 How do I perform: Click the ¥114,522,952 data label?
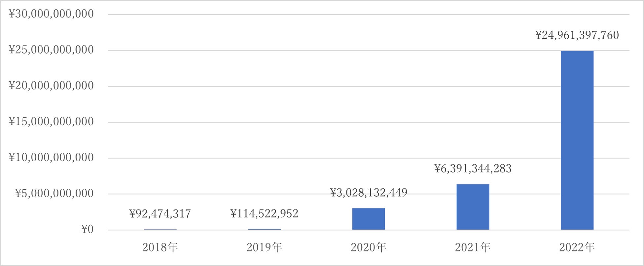coord(264,214)
